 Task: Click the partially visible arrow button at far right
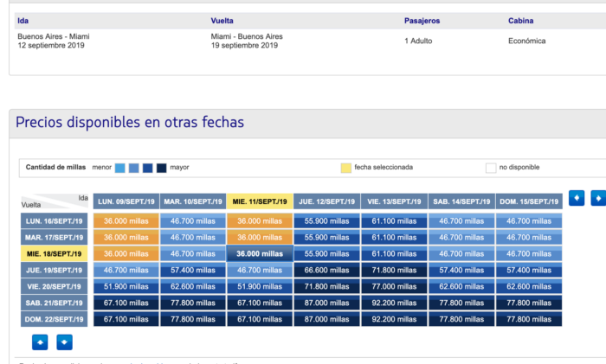click(x=598, y=199)
